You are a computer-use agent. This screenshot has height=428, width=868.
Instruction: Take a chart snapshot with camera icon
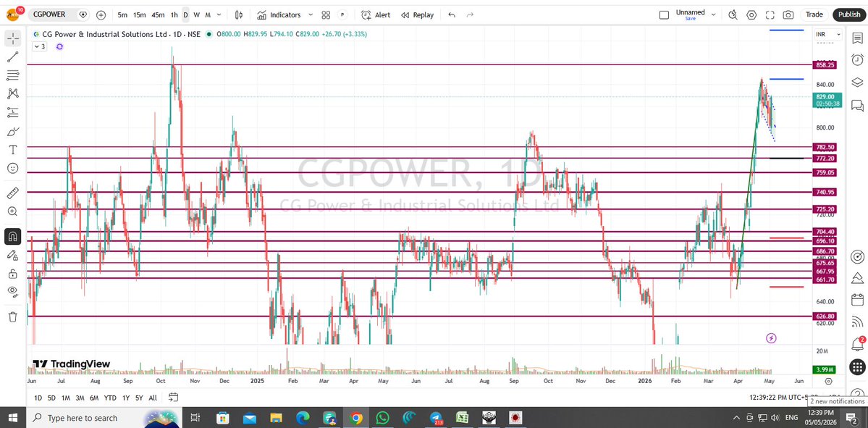pos(788,15)
